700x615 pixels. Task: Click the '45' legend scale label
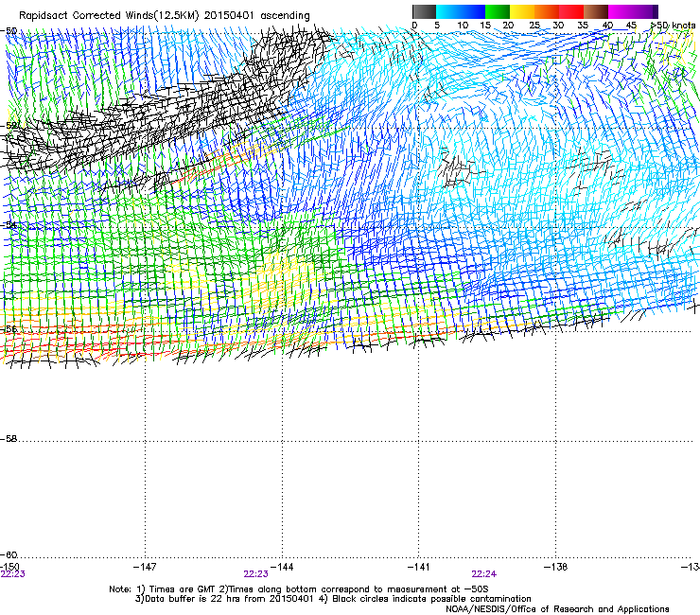coord(631,26)
